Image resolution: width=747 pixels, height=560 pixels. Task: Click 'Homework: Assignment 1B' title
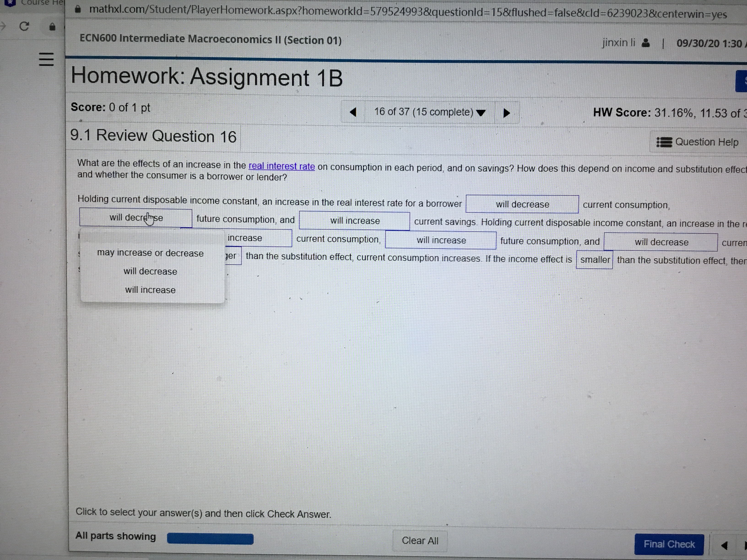(207, 77)
